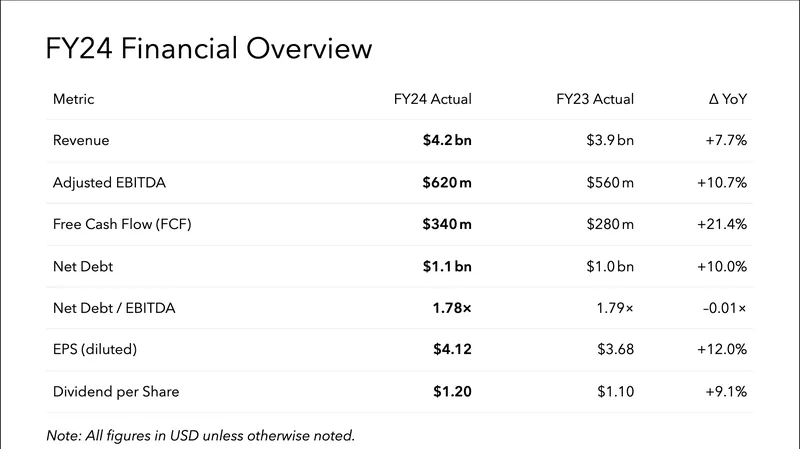The image size is (800, 449).
Task: Click the Free Cash Flow (FCF) label
Action: click(x=121, y=224)
